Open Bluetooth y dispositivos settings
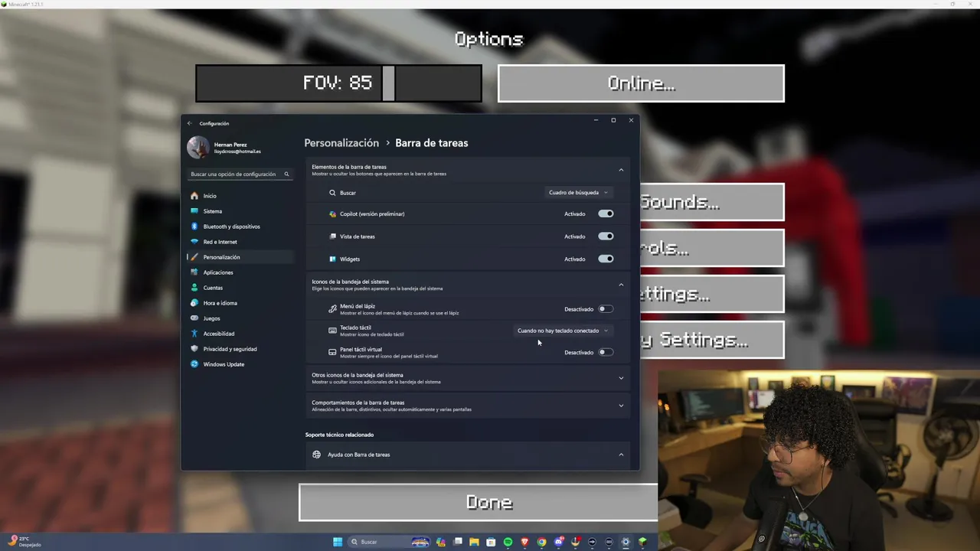This screenshot has height=551, width=980. coord(240,227)
